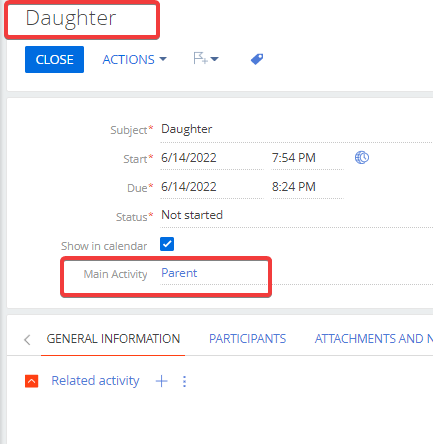Collapse the Related activity section
This screenshot has width=433, height=444.
[32, 381]
